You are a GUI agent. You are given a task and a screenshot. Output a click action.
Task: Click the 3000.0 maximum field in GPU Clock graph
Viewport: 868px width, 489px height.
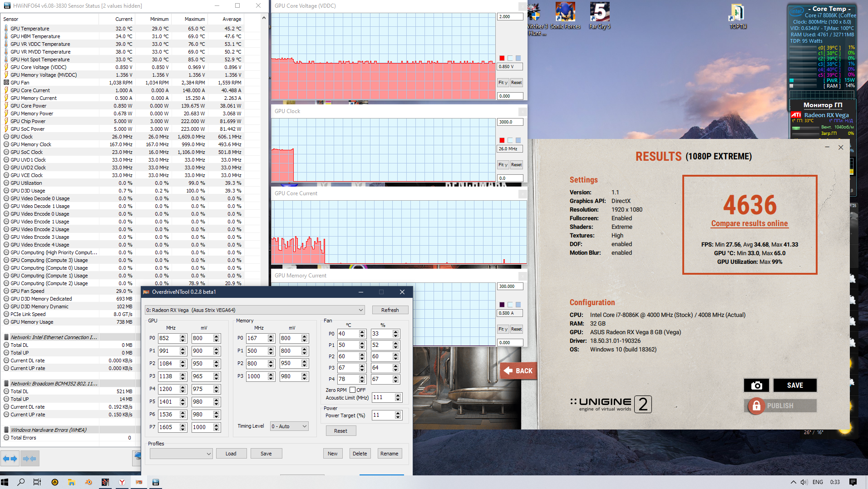510,122
